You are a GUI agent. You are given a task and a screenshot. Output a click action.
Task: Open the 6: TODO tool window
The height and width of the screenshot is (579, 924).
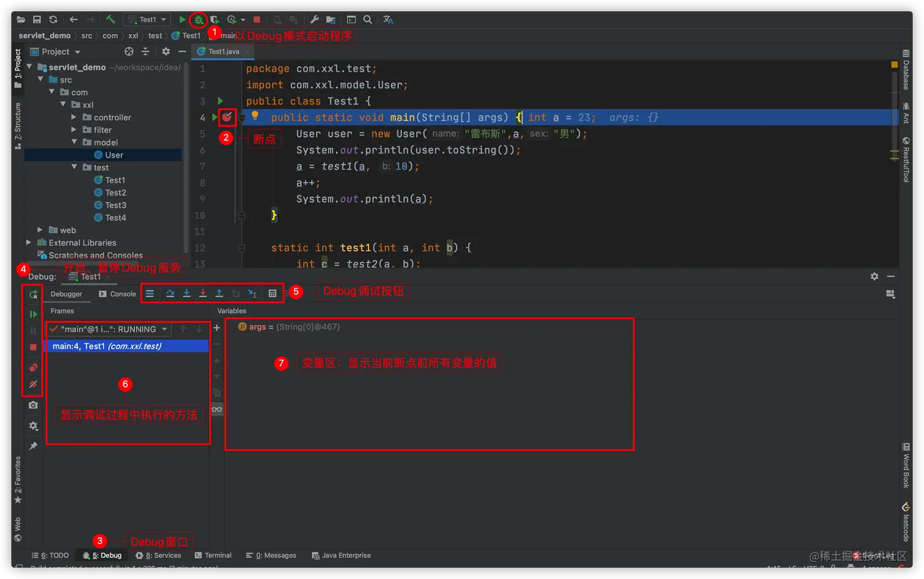click(50, 556)
